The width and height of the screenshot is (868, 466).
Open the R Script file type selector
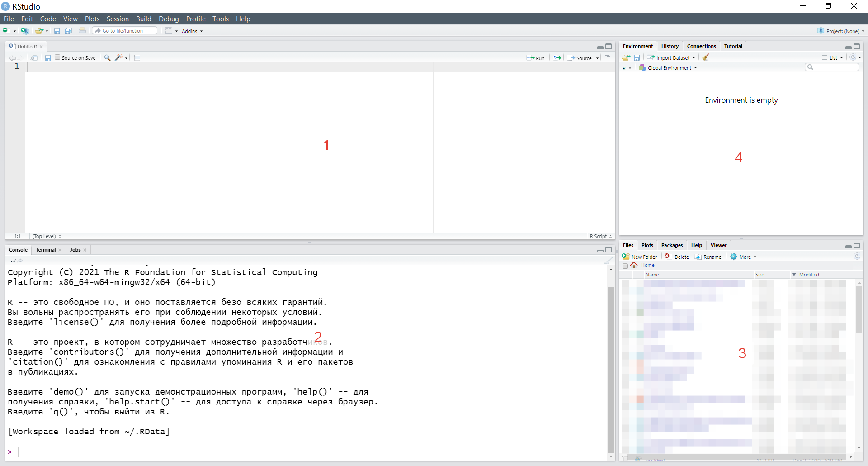pyautogui.click(x=601, y=236)
